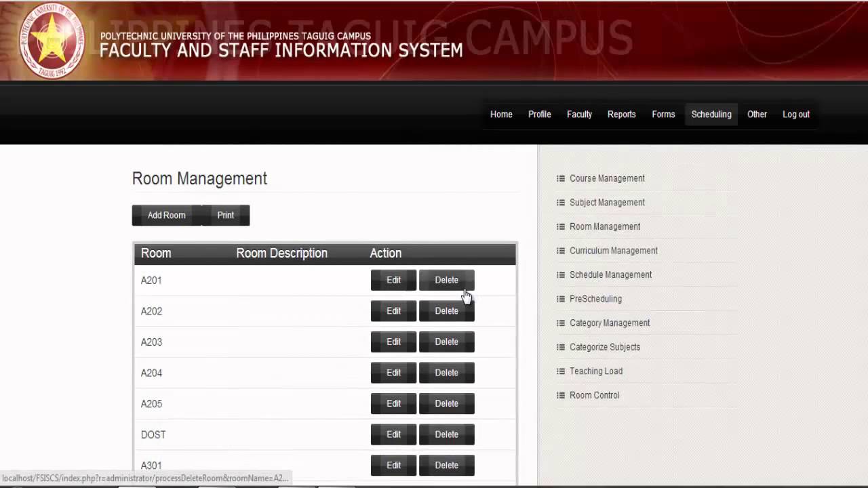The height and width of the screenshot is (488, 868).
Task: Click list icon beside Course Management
Action: pyautogui.click(x=561, y=178)
